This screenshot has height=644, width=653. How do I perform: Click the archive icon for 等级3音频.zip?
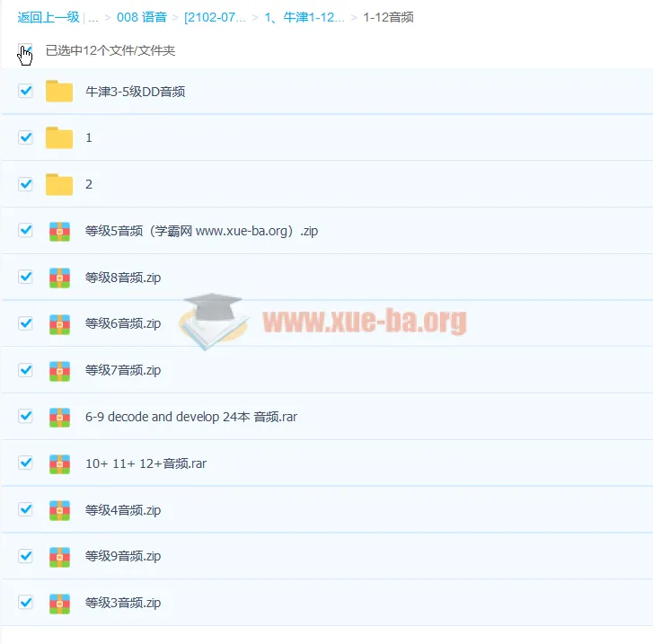pos(59,603)
